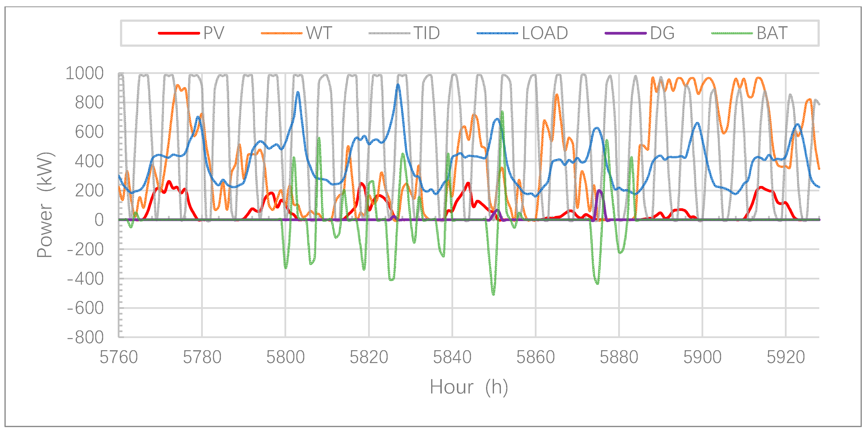Click the 0 y-axis tick label

[99, 220]
